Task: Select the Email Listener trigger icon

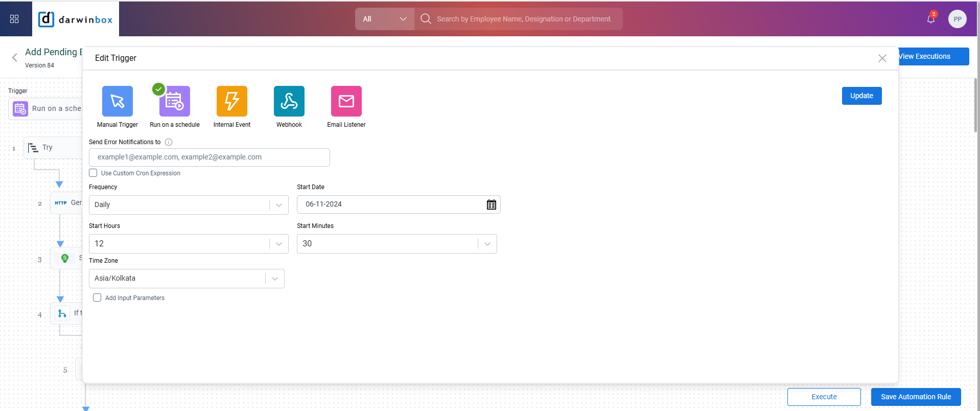Action: click(x=346, y=101)
